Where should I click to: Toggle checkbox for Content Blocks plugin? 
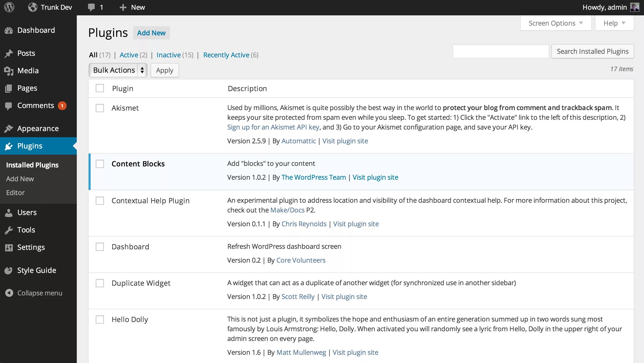click(x=100, y=163)
